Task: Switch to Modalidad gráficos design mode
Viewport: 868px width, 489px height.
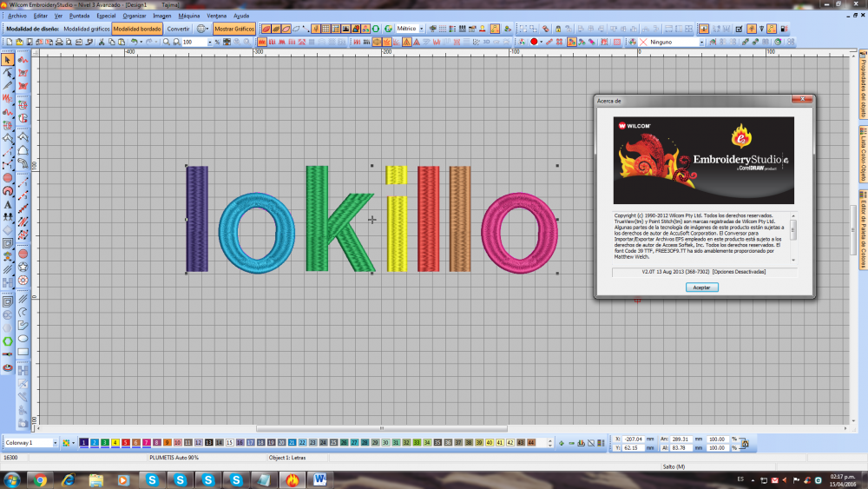Action: (x=86, y=29)
